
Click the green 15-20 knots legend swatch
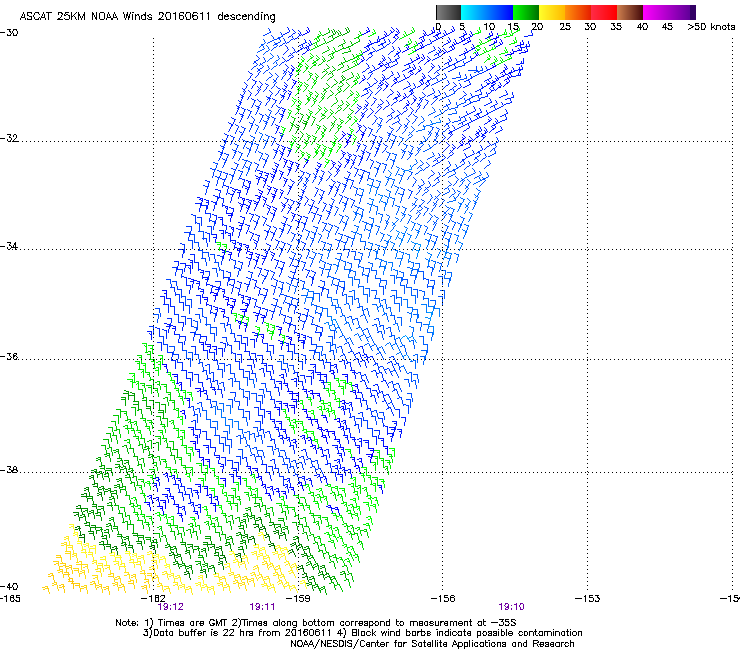click(x=526, y=12)
